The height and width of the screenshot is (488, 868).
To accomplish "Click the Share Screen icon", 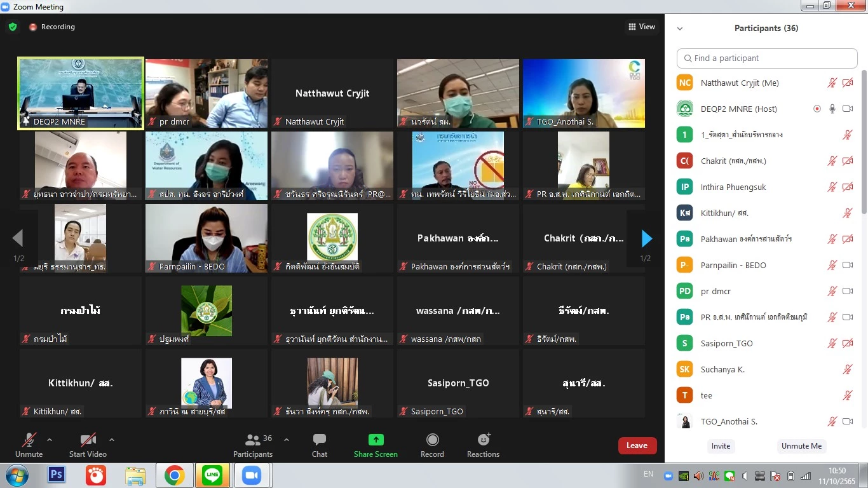I will coord(376,440).
